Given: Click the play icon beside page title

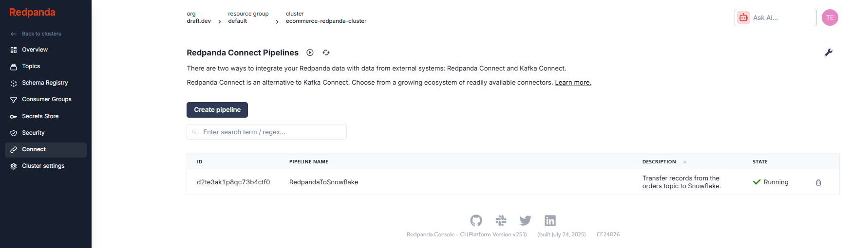Looking at the screenshot, I should click(x=310, y=53).
